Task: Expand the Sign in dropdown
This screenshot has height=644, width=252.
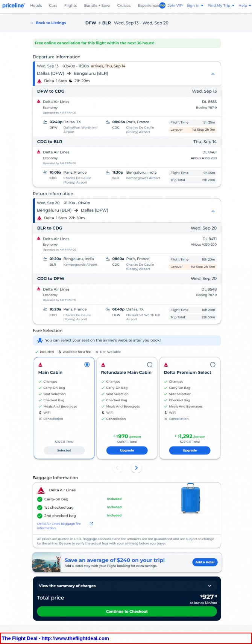Action: click(195, 6)
